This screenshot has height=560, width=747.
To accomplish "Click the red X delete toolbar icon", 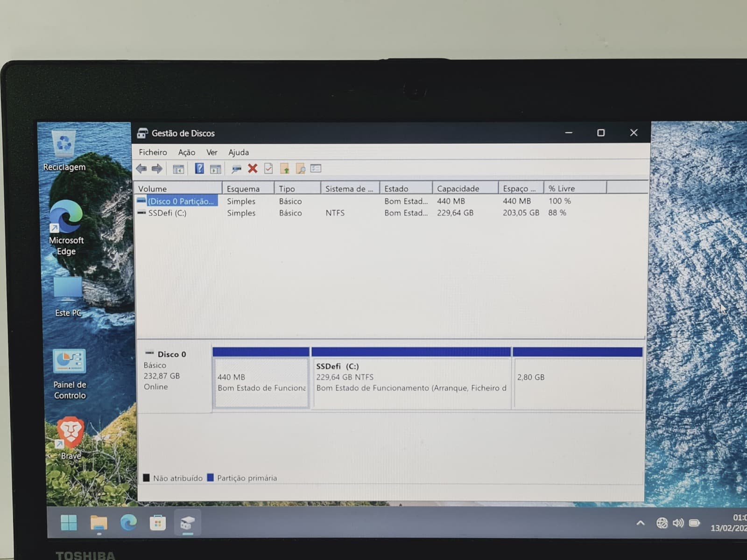I will tap(253, 168).
